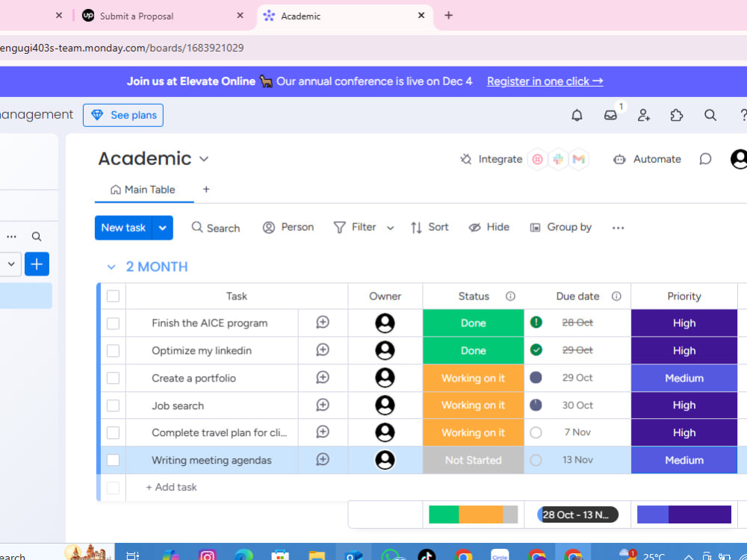Viewport: 747px width, 560px height.
Task: Open Instagram from the taskbar
Action: point(207,556)
